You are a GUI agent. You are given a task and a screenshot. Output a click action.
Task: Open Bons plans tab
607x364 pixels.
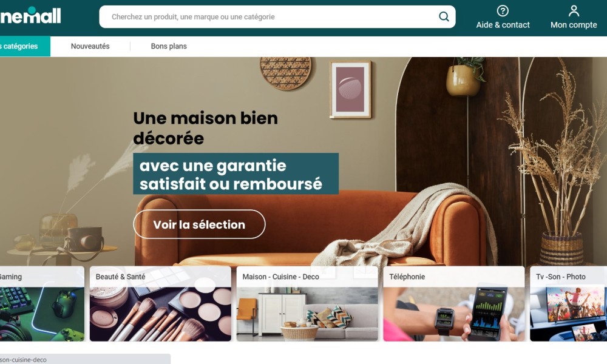169,47
